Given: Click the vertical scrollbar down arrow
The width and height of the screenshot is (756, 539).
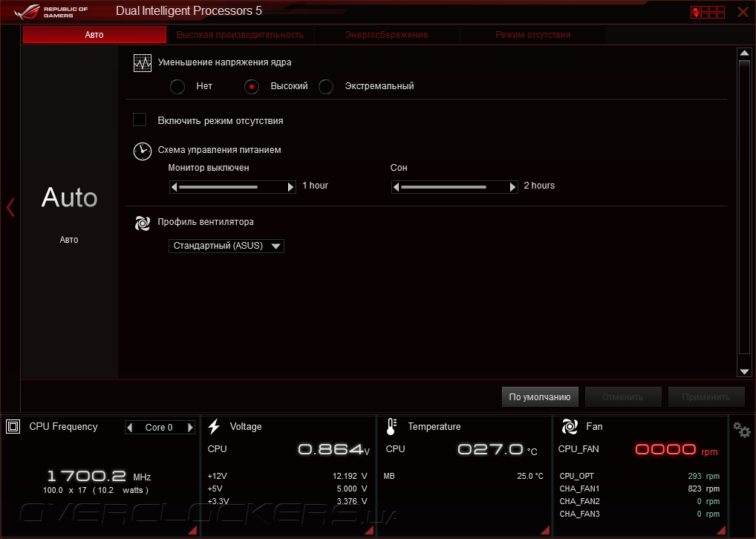Looking at the screenshot, I should (744, 372).
